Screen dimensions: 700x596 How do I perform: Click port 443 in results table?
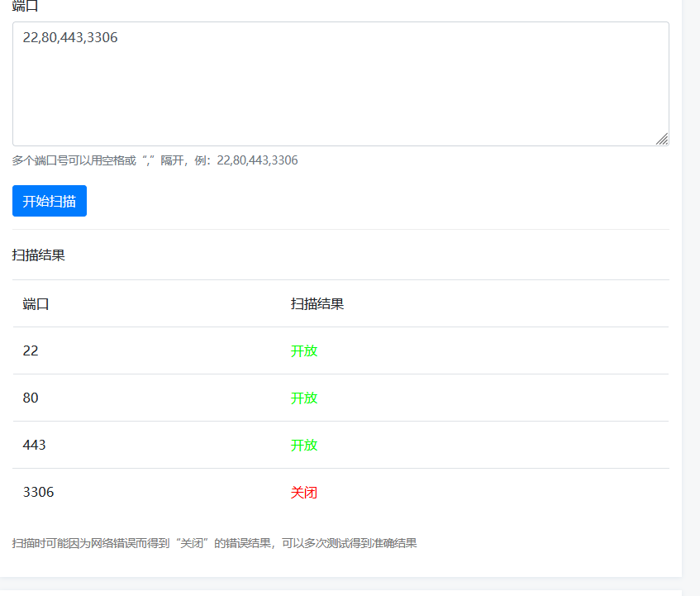35,445
